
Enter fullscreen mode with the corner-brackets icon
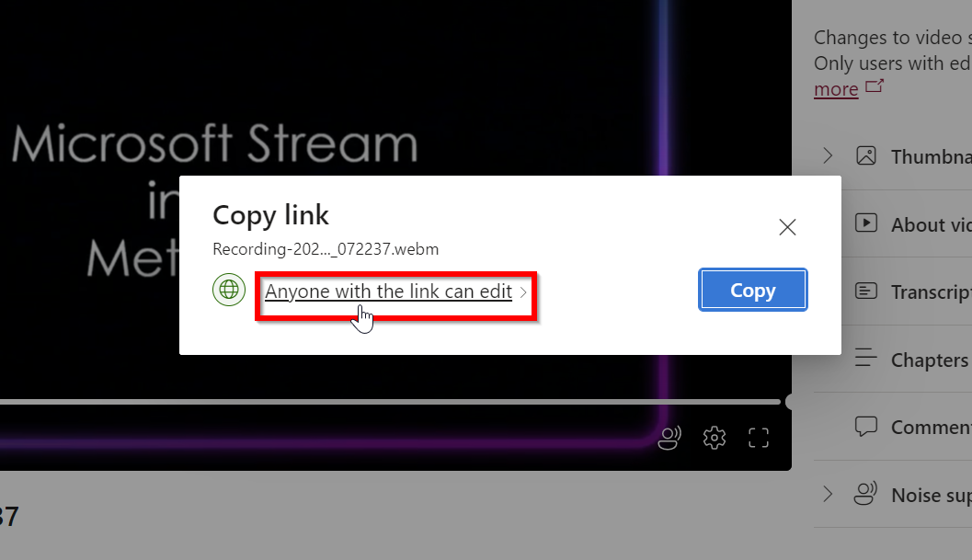click(758, 438)
